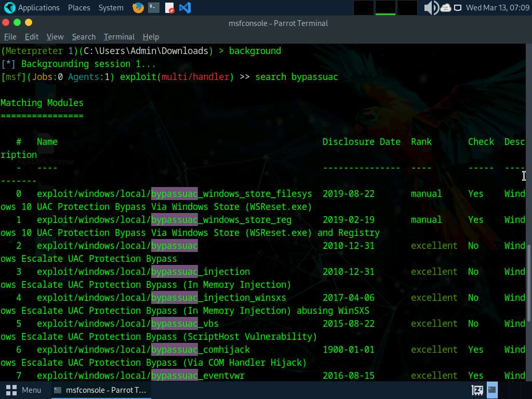532x399 pixels.
Task: Click the Menu button in bottom panel
Action: pos(24,390)
